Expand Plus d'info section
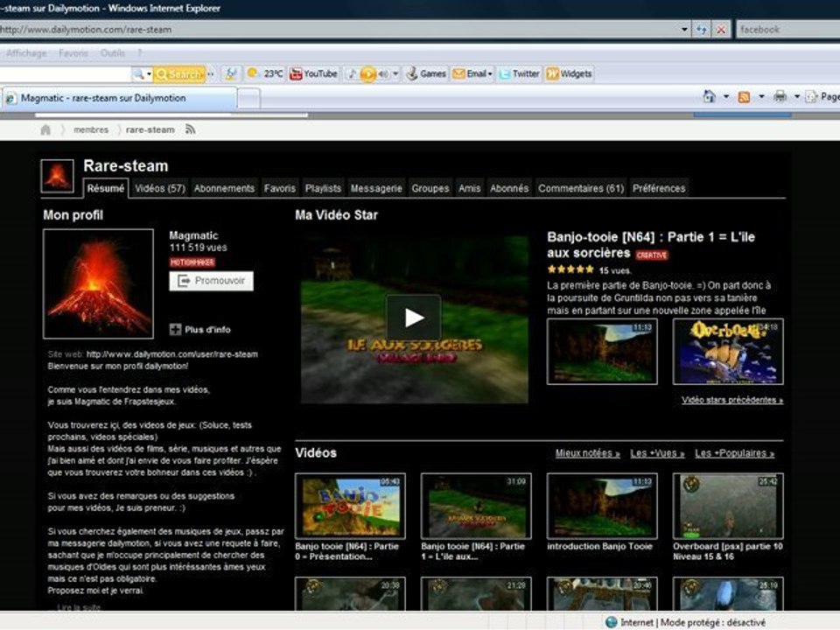840x630 pixels. pos(200,330)
